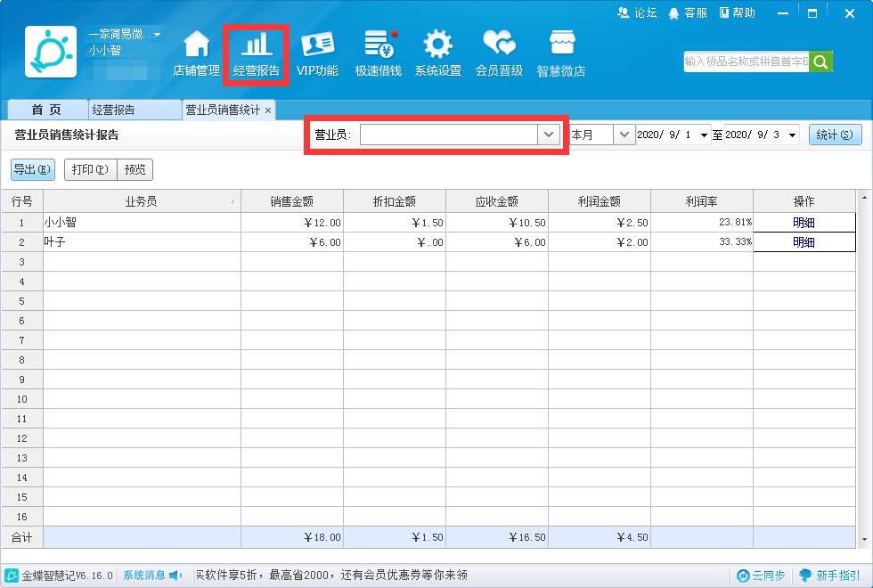Click 折扣金额 column header
Image resolution: width=873 pixels, height=588 pixels.
(x=394, y=201)
